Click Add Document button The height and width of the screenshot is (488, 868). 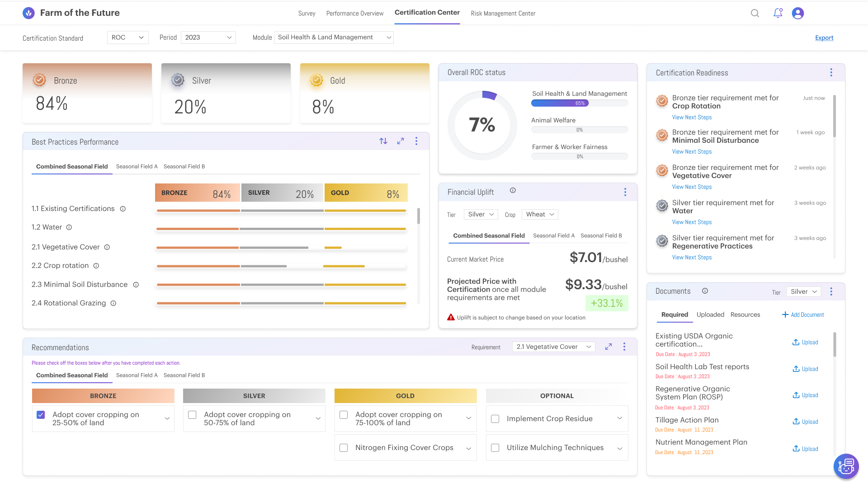click(803, 314)
